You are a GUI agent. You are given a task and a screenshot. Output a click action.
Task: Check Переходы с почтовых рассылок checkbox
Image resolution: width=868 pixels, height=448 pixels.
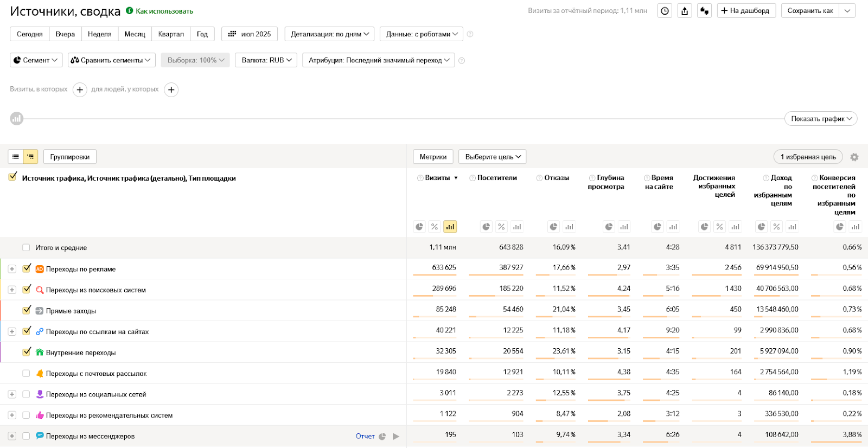pyautogui.click(x=26, y=373)
